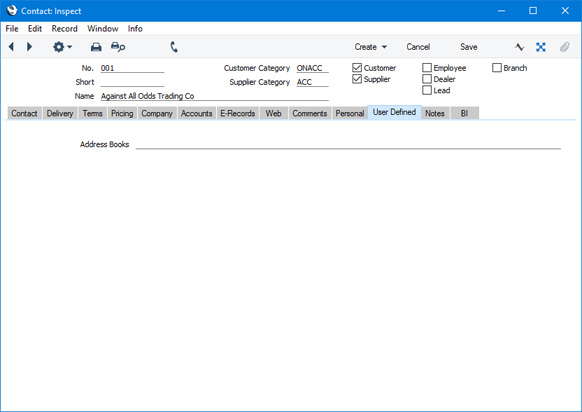Open the gear operations menu
Screen dimensions: 582x412
click(62, 47)
